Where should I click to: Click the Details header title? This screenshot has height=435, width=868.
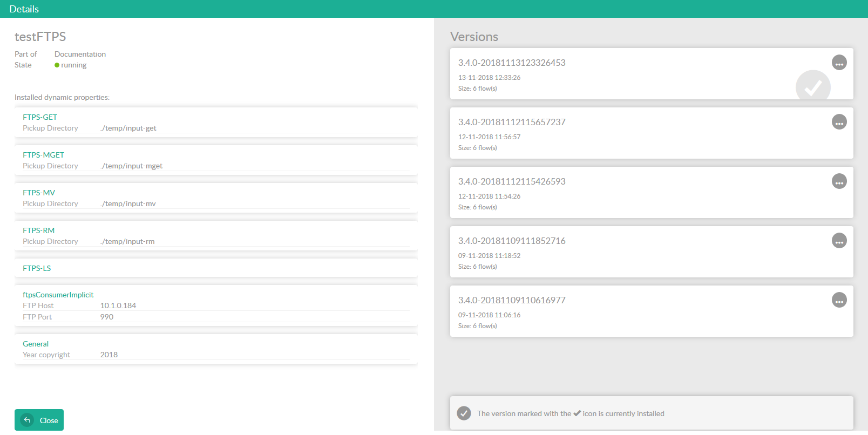click(24, 9)
